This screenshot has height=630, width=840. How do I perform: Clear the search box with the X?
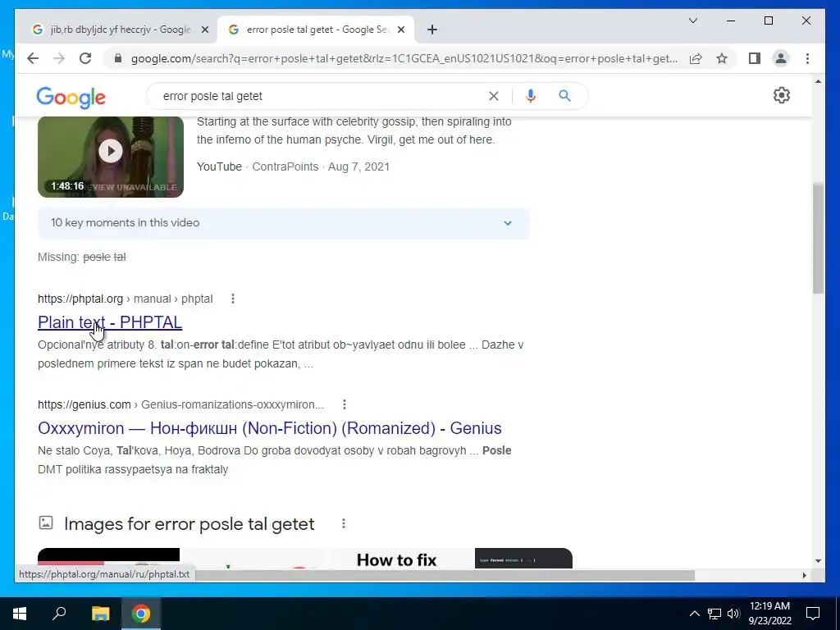[493, 96]
